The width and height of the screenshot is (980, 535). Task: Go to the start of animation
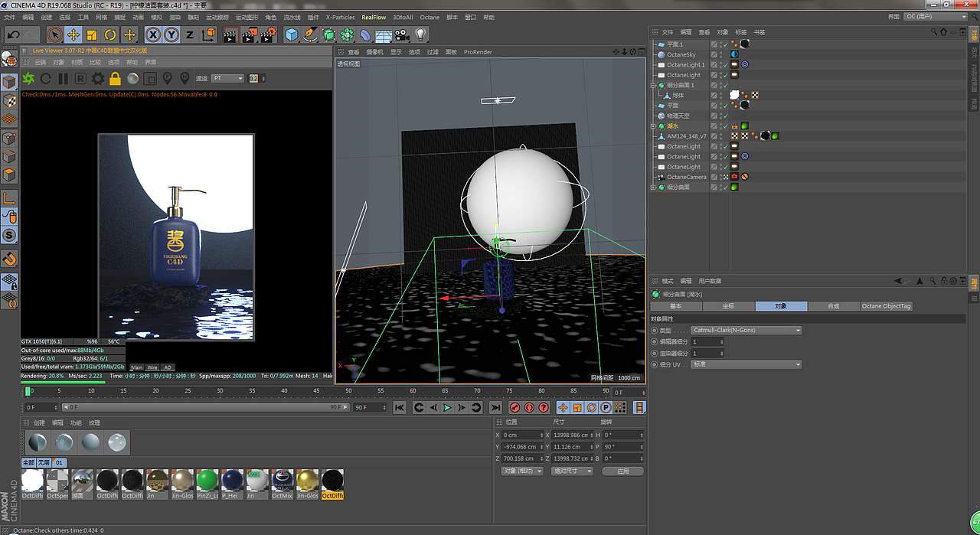[400, 408]
